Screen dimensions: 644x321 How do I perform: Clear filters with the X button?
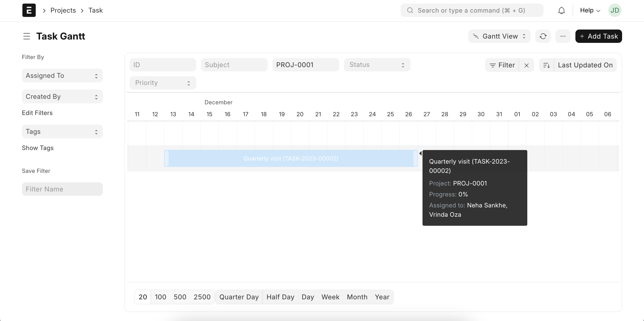point(526,65)
